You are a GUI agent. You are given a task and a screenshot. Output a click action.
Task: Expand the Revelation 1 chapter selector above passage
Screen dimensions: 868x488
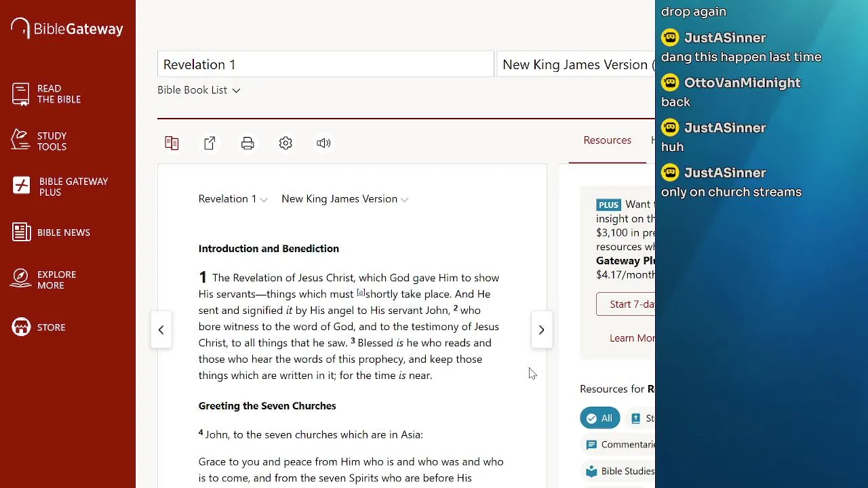coord(233,199)
